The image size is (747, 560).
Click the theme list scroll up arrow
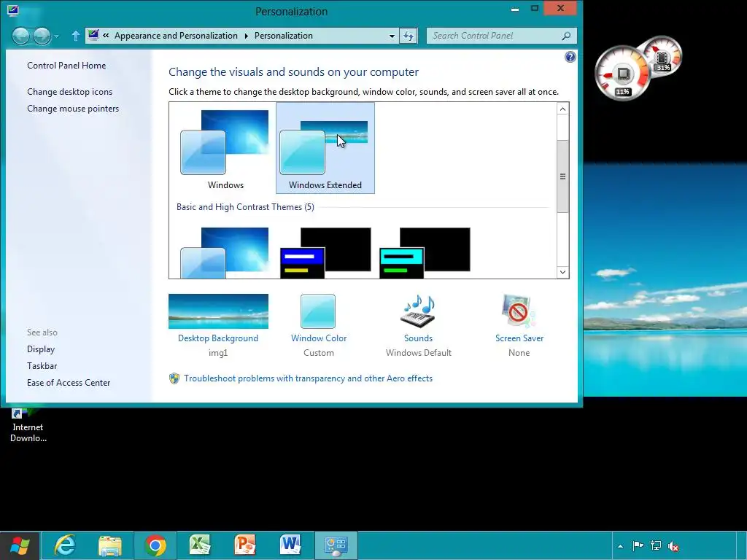[x=562, y=109]
